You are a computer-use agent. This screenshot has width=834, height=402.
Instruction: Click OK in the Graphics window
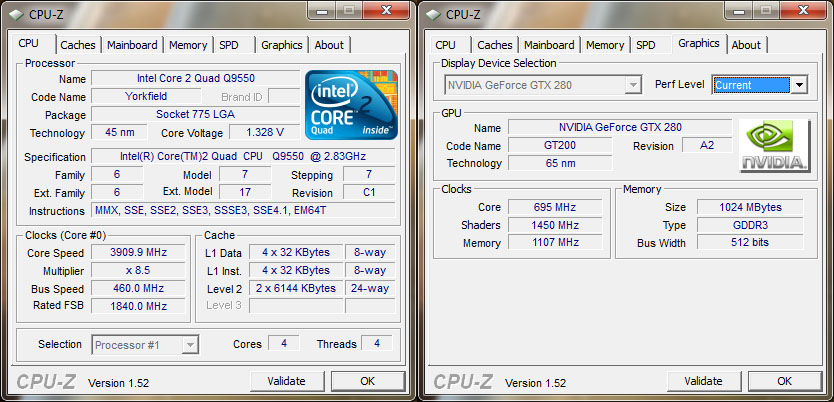(x=785, y=381)
